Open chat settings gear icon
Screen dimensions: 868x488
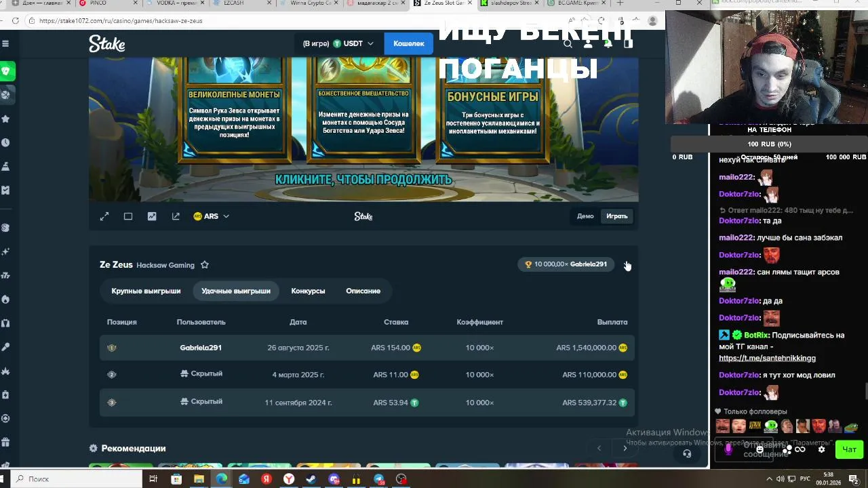pos(821,449)
